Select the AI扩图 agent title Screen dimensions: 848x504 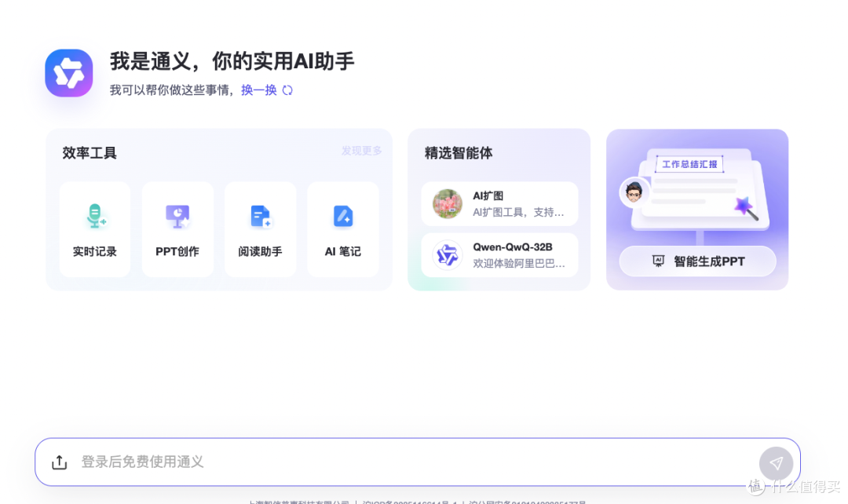(488, 195)
